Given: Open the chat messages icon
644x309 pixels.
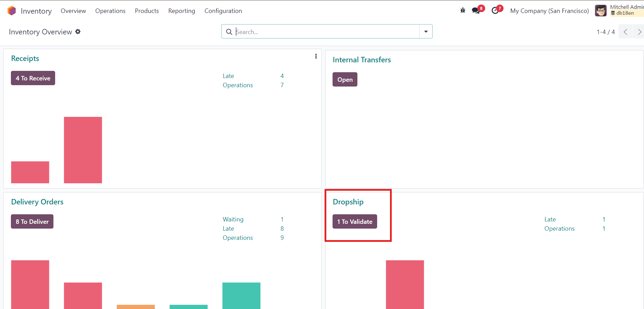Looking at the screenshot, I should (x=476, y=11).
